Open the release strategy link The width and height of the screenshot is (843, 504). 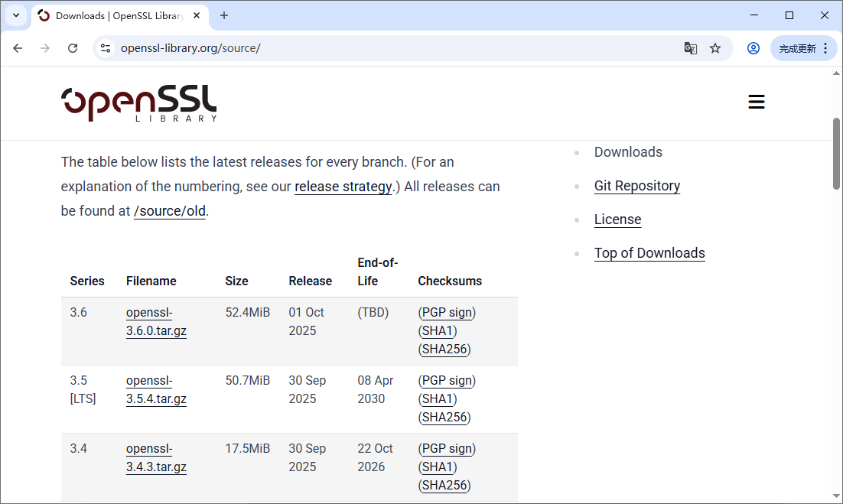[343, 187]
